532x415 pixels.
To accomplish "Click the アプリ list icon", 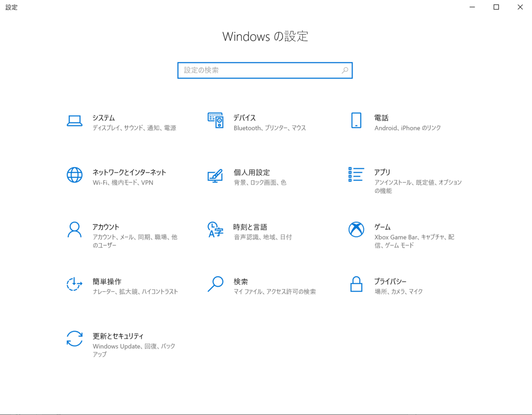I will pos(356,174).
